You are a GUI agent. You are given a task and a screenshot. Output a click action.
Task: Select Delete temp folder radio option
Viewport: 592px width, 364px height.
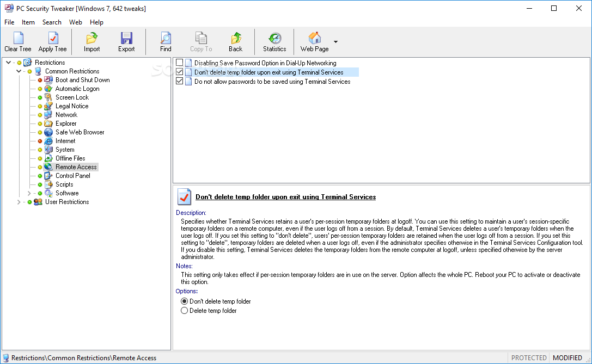[x=184, y=311]
